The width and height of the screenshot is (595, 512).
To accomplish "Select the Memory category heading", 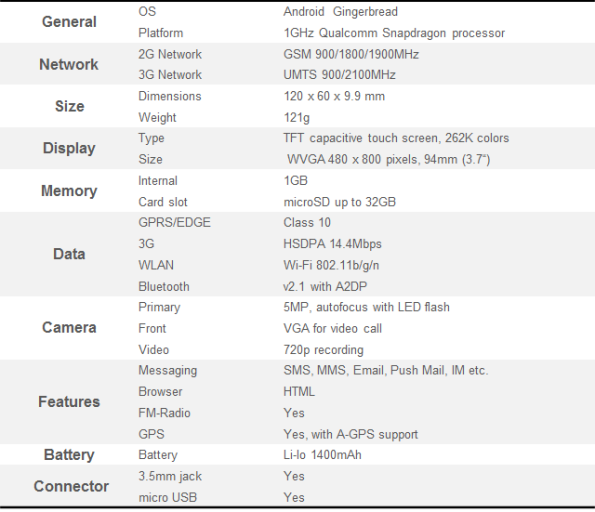I will 69,191.
